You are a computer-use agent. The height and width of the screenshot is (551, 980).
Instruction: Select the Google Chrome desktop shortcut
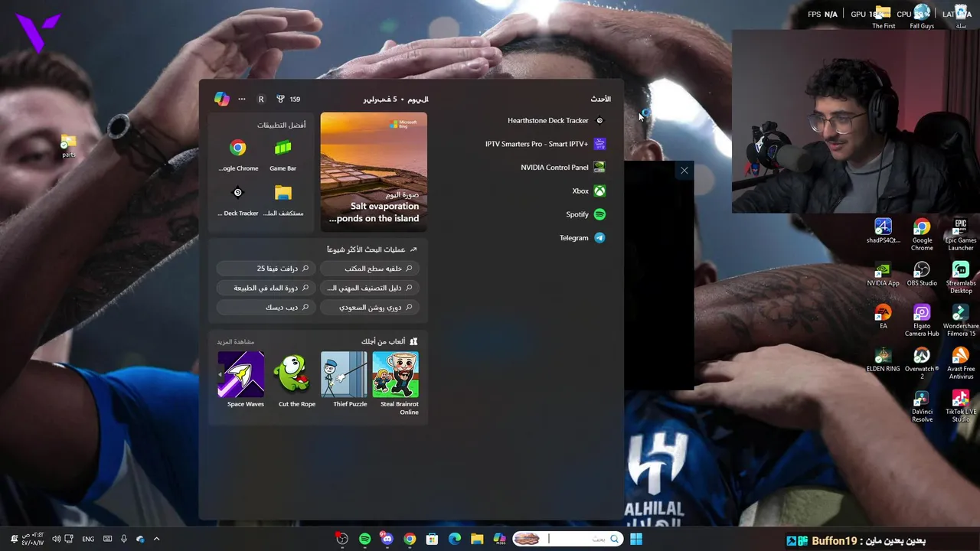(922, 234)
